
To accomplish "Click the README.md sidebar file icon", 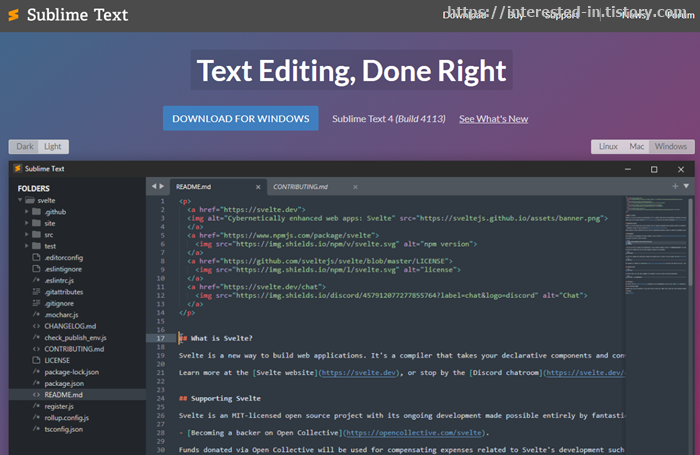I will 36,395.
